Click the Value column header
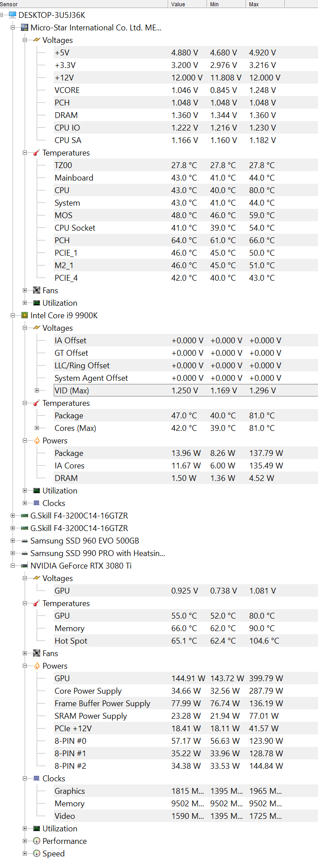The height and width of the screenshot is (868, 318). (188, 4)
